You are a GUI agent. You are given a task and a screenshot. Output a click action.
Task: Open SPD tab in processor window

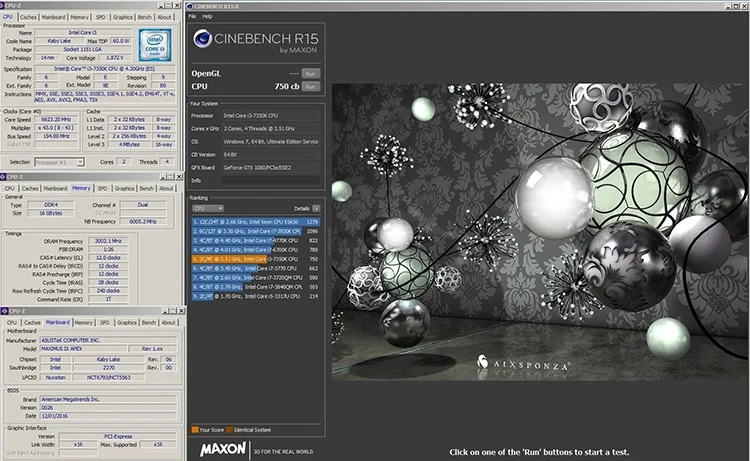[100, 17]
